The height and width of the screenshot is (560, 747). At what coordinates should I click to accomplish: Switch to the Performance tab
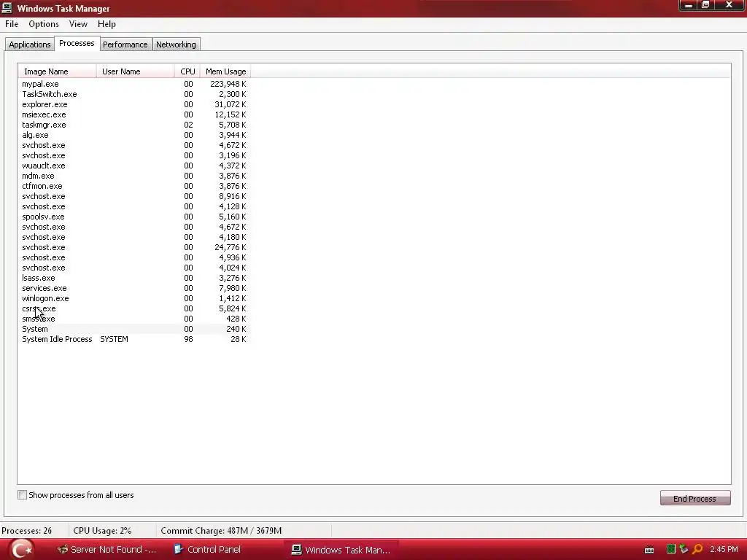[125, 44]
